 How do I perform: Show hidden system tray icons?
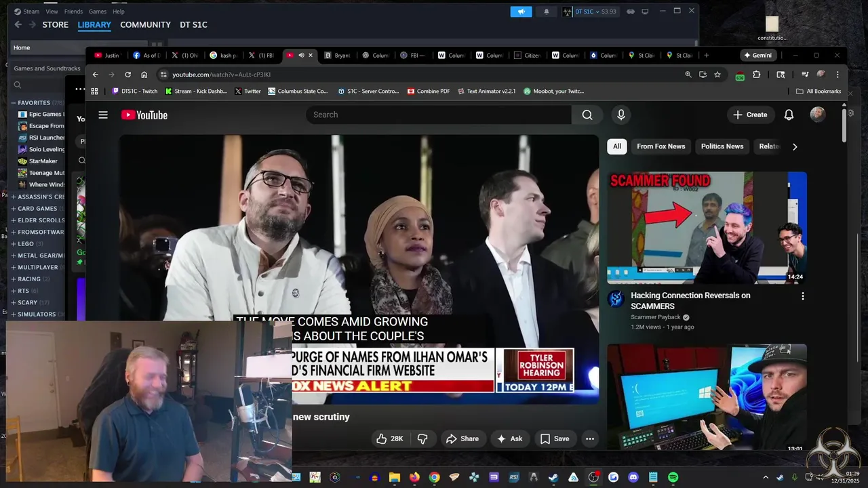[x=766, y=477]
